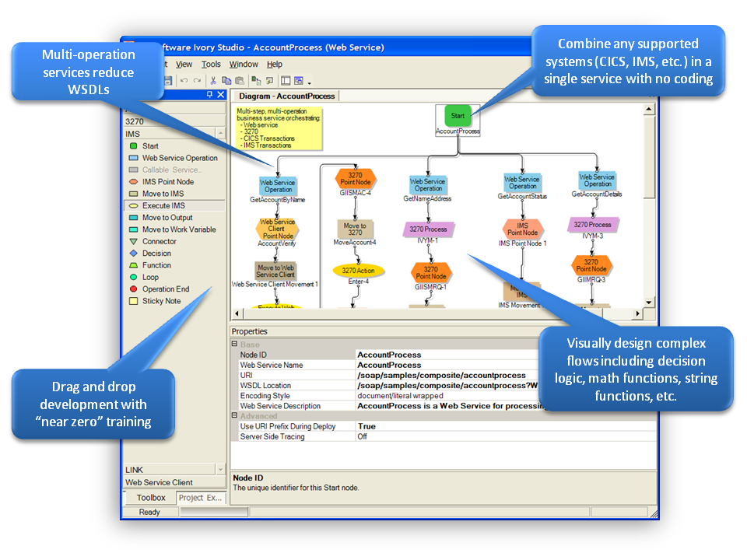Click the window arrangement toolbar icon
The height and width of the screenshot is (560, 747).
coord(299,81)
